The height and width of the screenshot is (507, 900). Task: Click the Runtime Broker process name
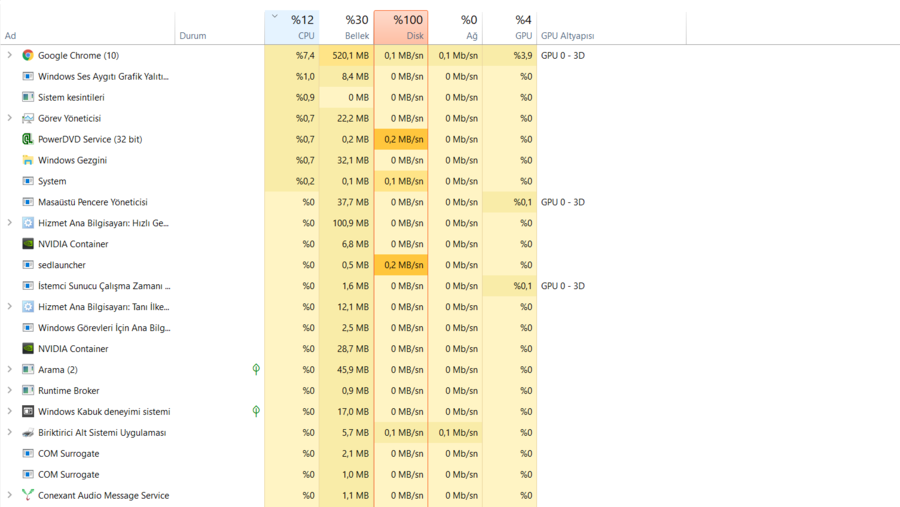pos(69,390)
